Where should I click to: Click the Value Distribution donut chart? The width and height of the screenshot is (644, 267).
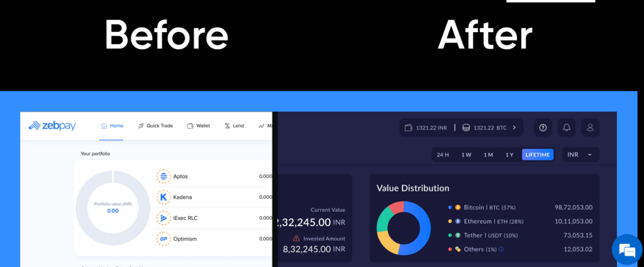pos(403,228)
